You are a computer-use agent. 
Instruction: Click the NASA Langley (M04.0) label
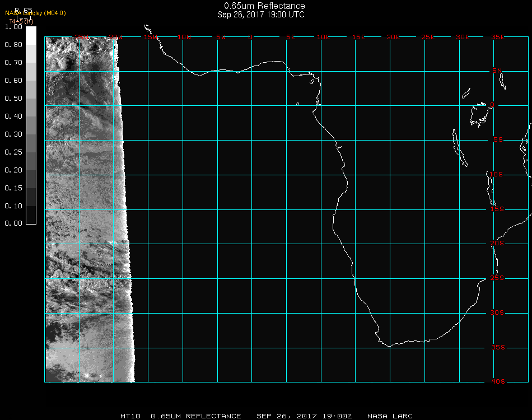(x=35, y=13)
